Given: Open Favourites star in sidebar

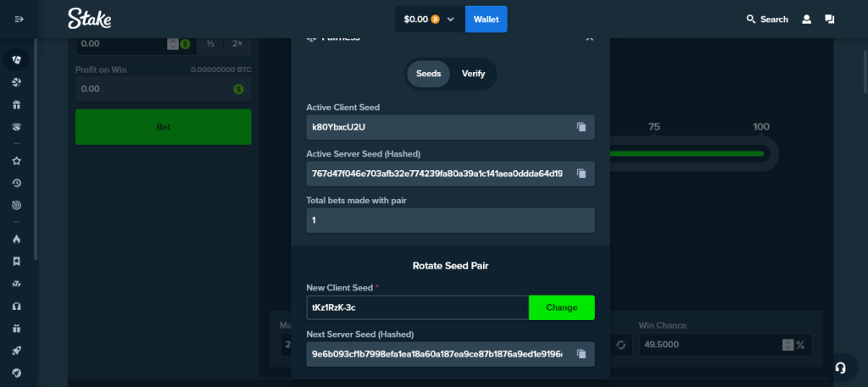Looking at the screenshot, I should (x=17, y=161).
